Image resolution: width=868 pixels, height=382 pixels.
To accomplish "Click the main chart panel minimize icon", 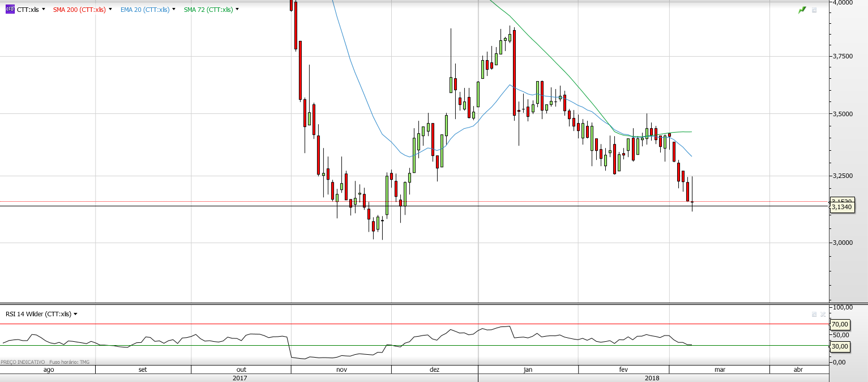I will click(814, 10).
